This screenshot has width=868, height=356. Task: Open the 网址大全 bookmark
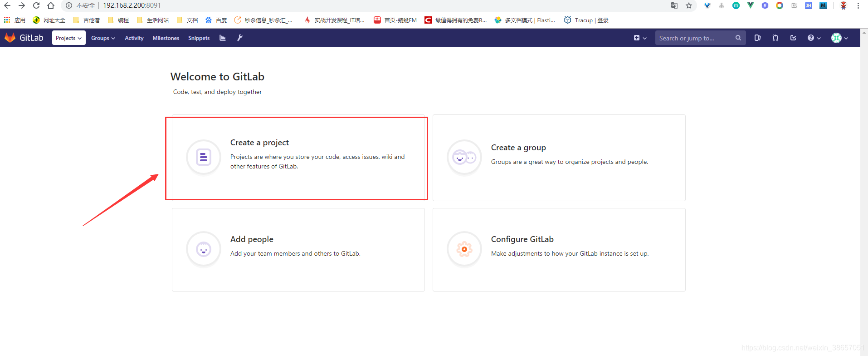click(49, 20)
